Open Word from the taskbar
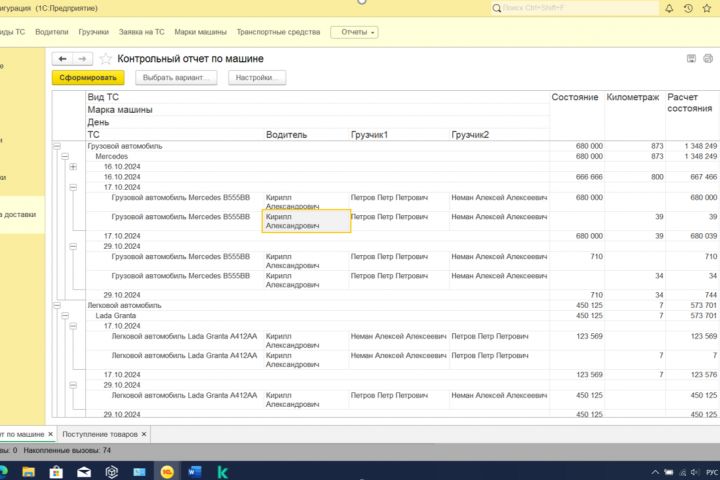Viewport: 720px width, 480px height. click(x=195, y=472)
